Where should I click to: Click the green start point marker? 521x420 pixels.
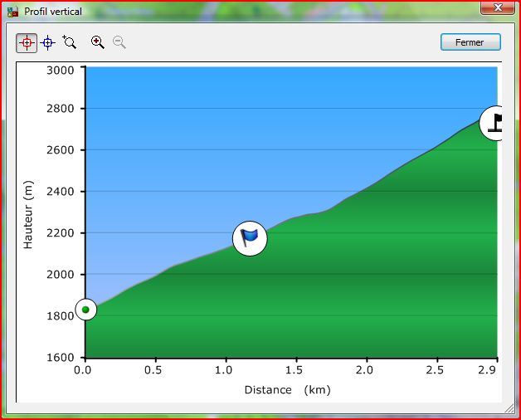coord(85,310)
